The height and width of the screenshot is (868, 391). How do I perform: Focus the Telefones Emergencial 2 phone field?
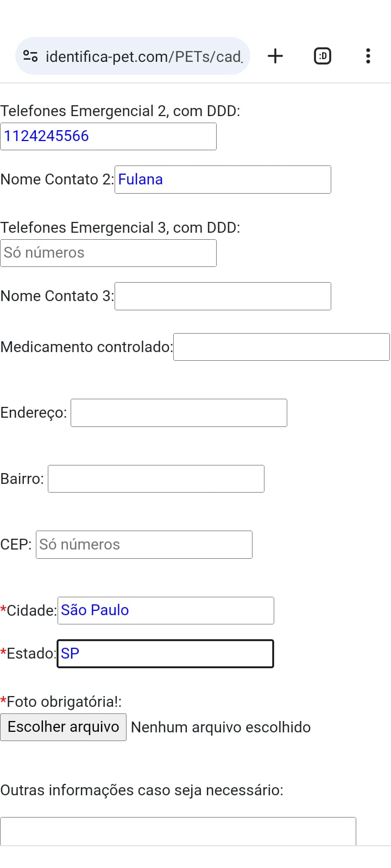coord(109,136)
